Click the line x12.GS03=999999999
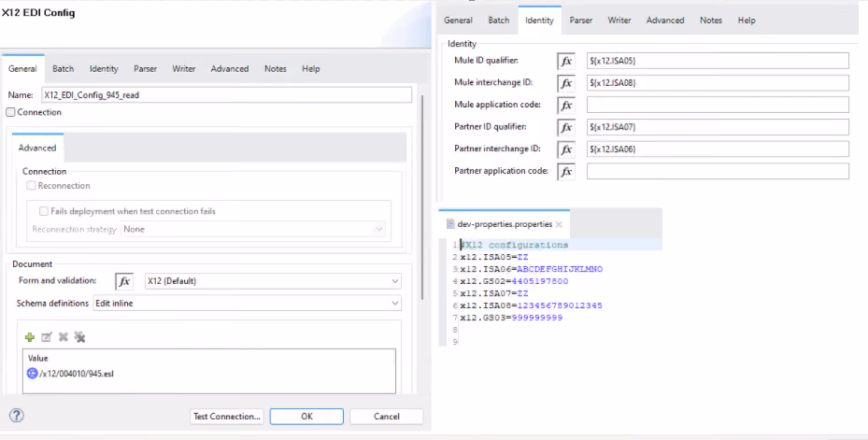Screen dimensions: 868x440 coord(511,318)
